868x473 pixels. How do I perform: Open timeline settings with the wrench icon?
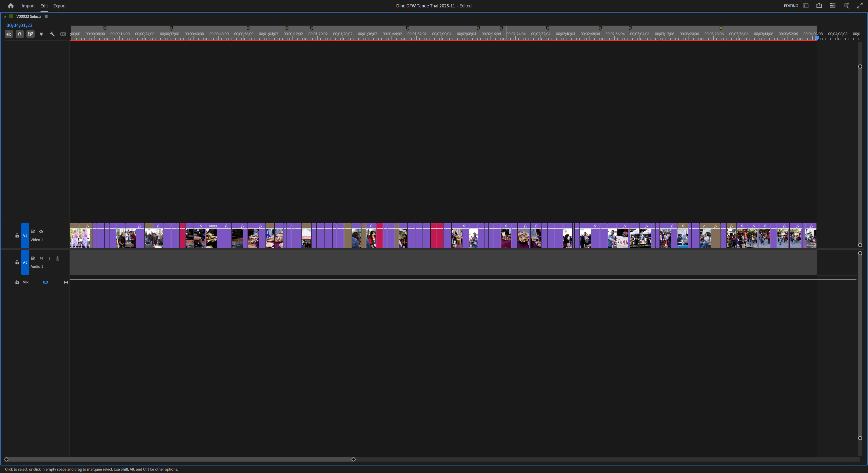(52, 34)
